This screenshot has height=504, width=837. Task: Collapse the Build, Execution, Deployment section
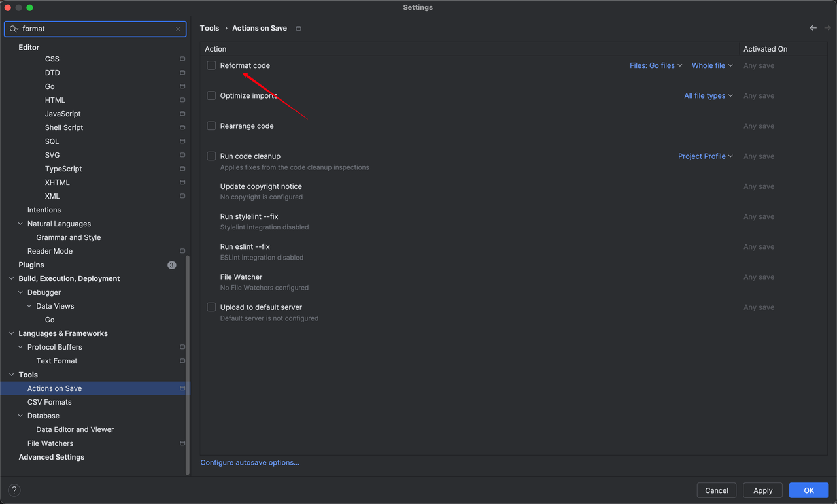[12, 278]
